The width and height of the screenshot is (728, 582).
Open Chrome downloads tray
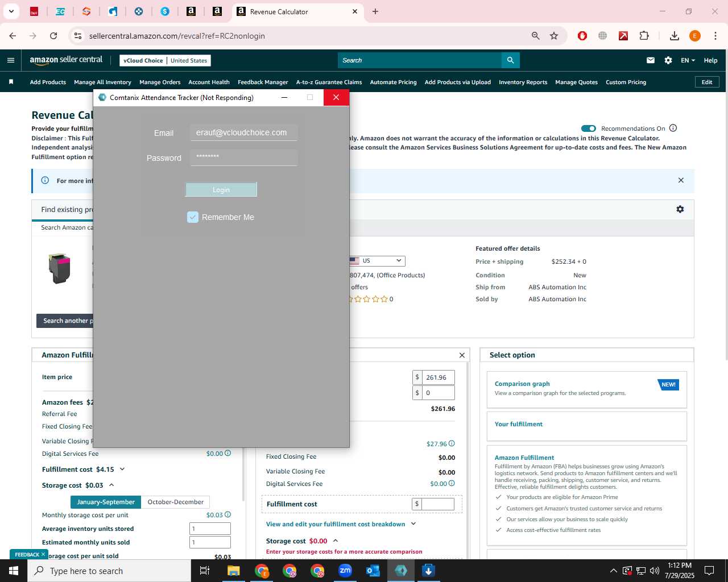pyautogui.click(x=675, y=36)
